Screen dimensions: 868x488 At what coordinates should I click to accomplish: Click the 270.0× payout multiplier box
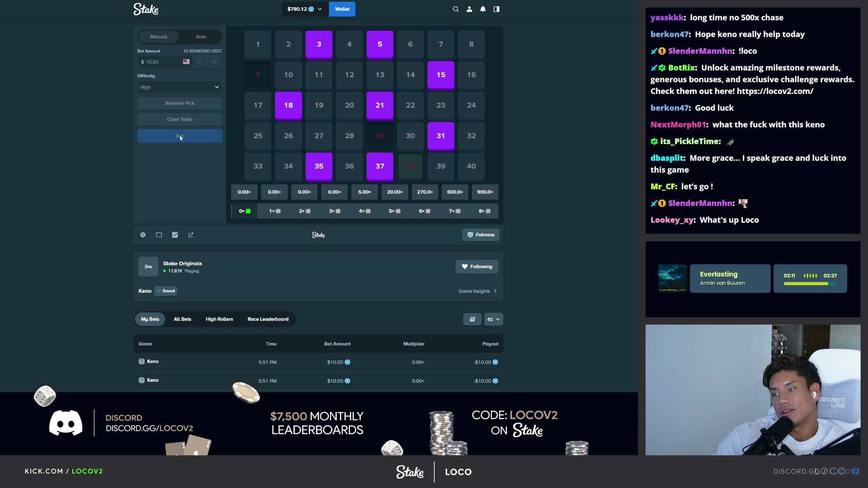point(425,192)
